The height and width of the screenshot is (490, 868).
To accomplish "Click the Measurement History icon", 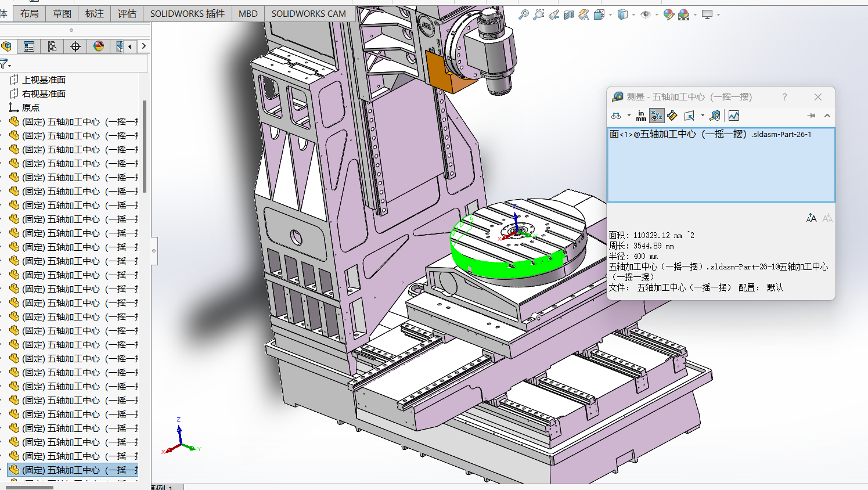I will click(x=715, y=116).
